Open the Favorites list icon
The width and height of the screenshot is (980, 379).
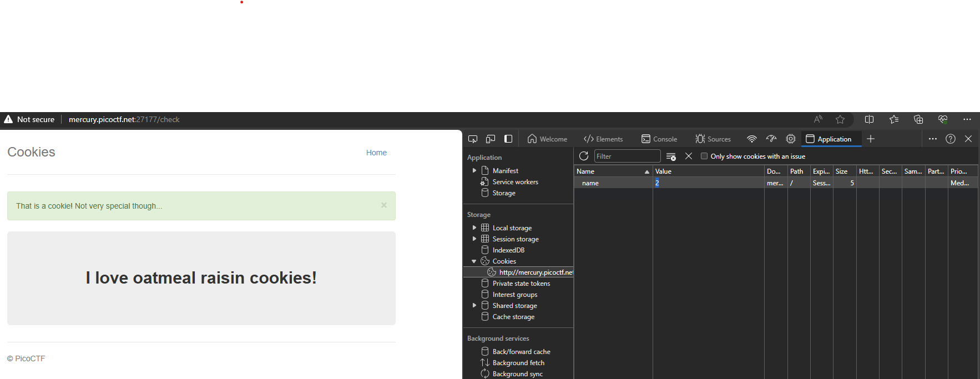[x=893, y=119]
